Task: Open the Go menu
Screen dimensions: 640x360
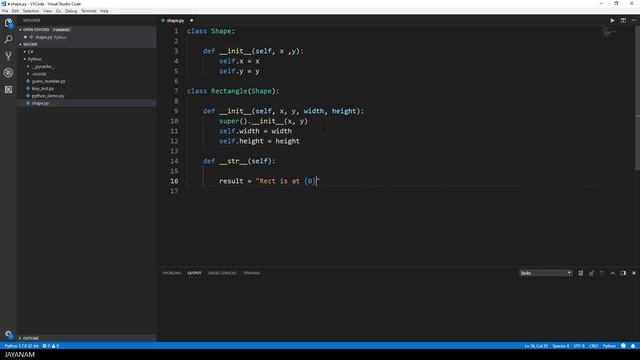Action: pyautogui.click(x=58, y=11)
